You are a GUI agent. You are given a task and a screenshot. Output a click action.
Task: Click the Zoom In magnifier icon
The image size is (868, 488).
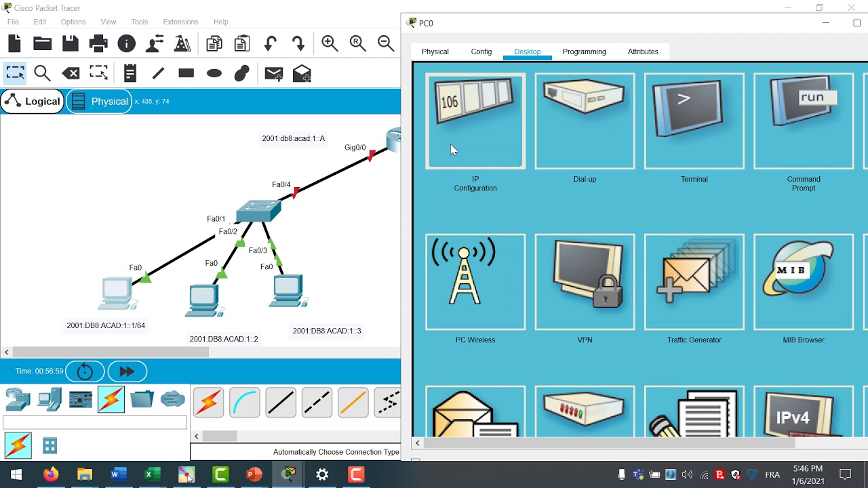tap(330, 44)
